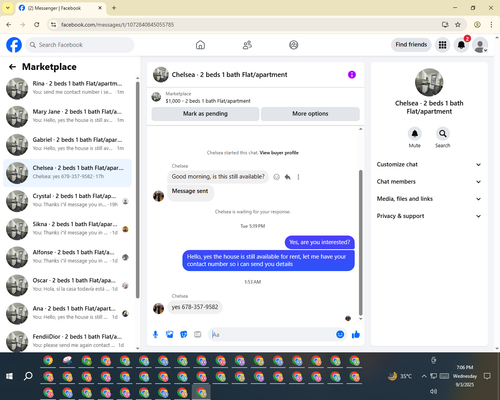Screen dimensions: 500x400
Task: Open the Chrome profile icon
Action: pyautogui.click(x=477, y=24)
